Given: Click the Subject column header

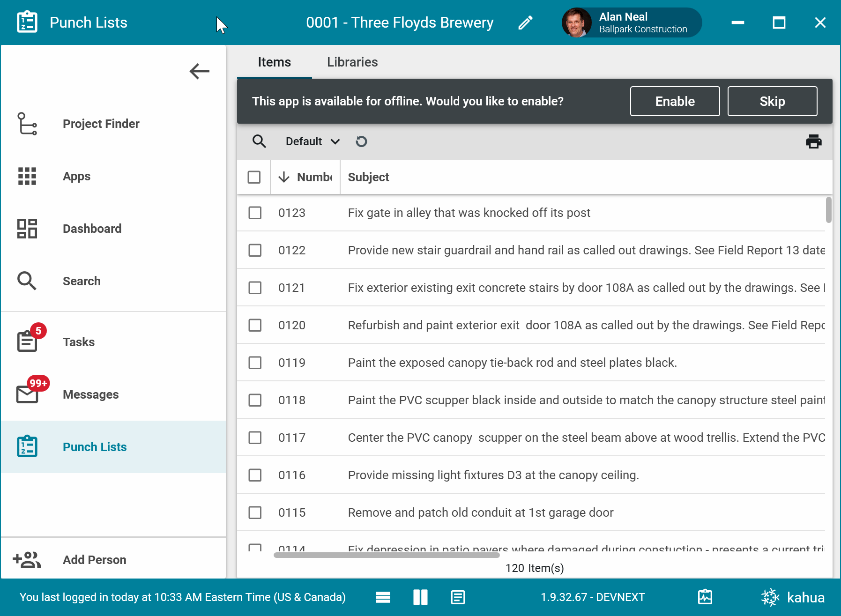Looking at the screenshot, I should point(368,177).
